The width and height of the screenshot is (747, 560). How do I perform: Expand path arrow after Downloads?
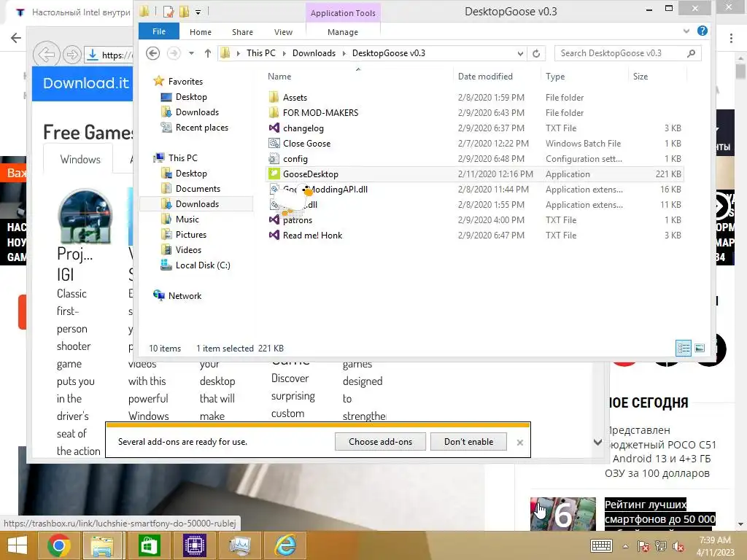click(x=344, y=53)
